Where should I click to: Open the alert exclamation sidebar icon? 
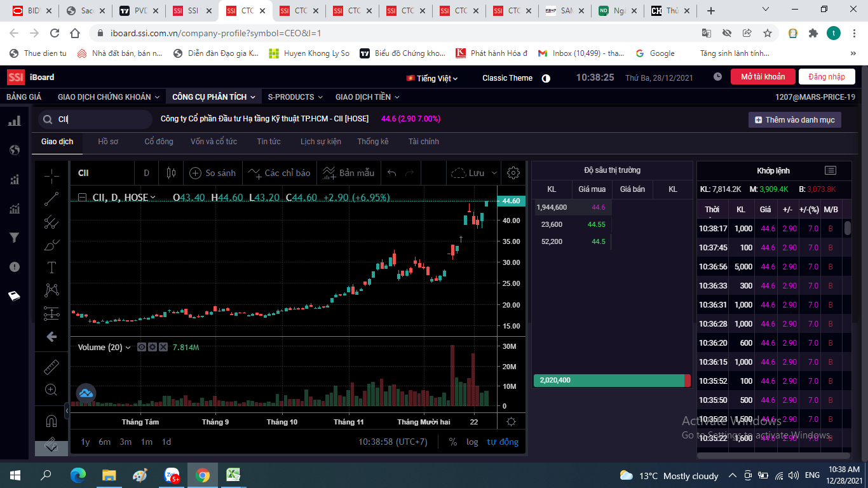click(15, 267)
